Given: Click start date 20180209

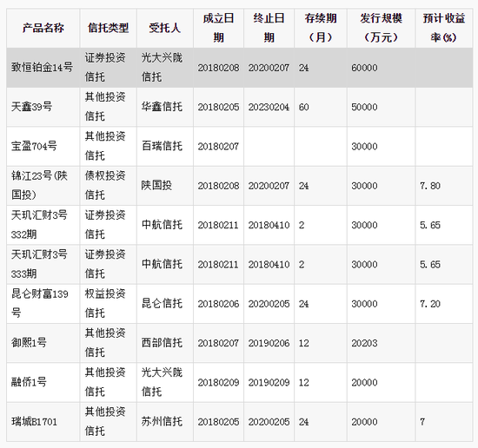Looking at the screenshot, I should (218, 383).
